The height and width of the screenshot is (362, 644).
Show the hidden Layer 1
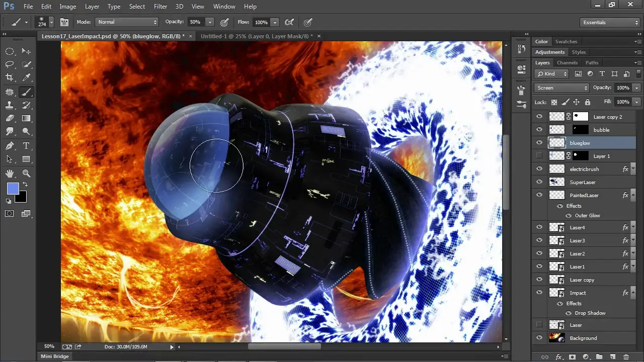pos(539,156)
